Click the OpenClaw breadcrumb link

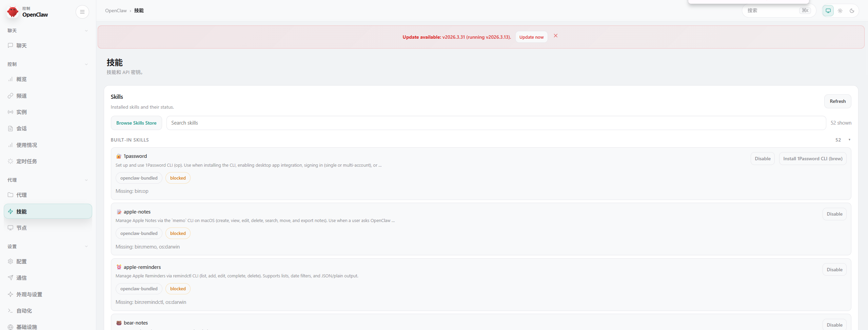point(116,11)
